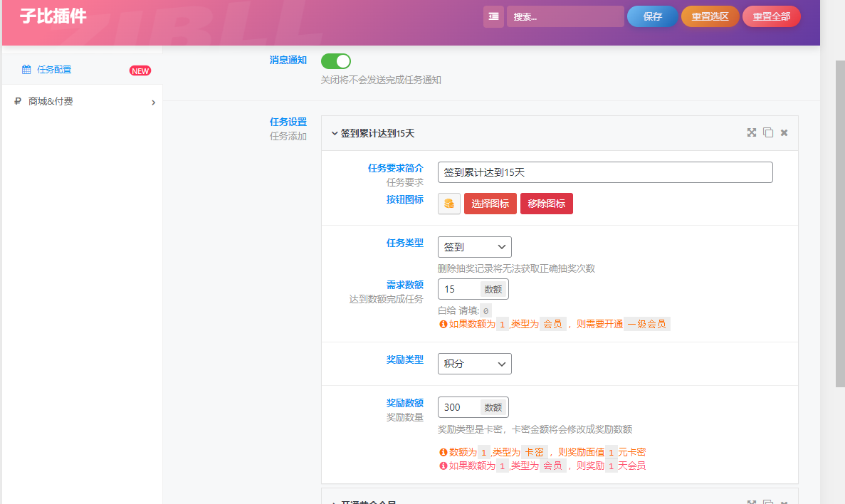The height and width of the screenshot is (504, 845).
Task: Expand the 商城&付费 sidebar arrow
Action: click(x=154, y=103)
